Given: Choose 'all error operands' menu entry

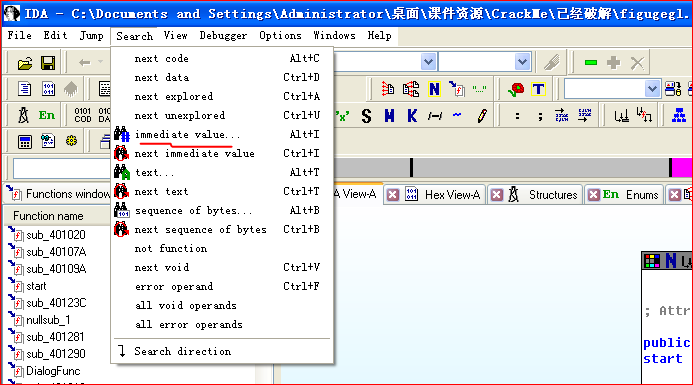Looking at the screenshot, I should click(222, 324).
